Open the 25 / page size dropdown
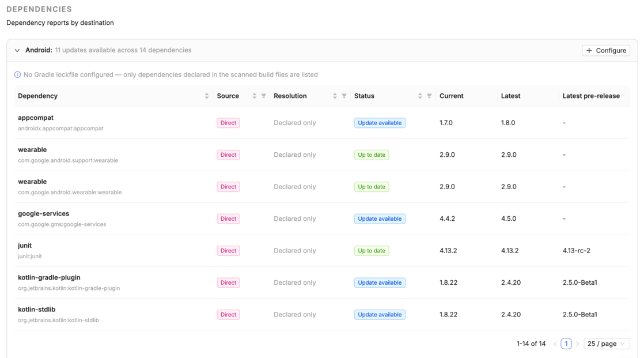 607,344
